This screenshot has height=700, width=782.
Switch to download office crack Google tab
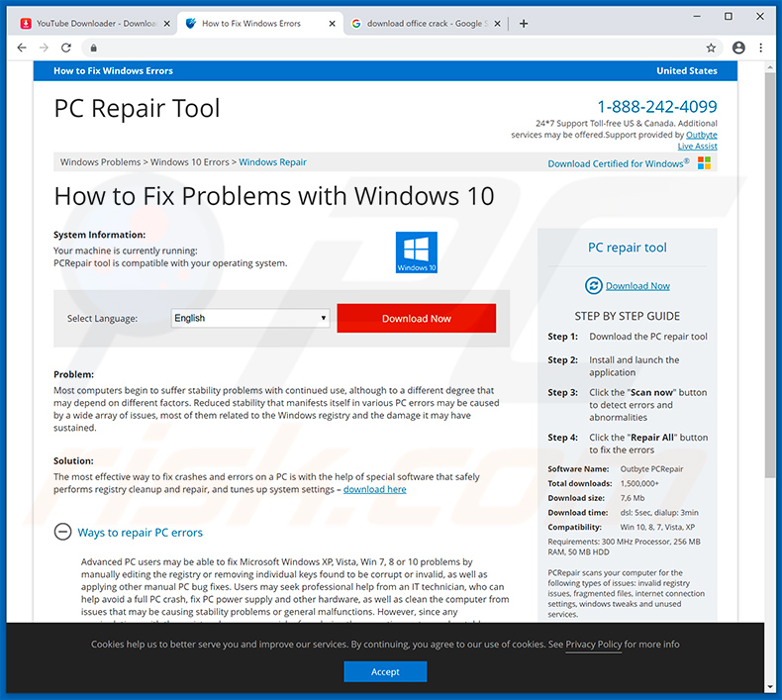pos(425,24)
